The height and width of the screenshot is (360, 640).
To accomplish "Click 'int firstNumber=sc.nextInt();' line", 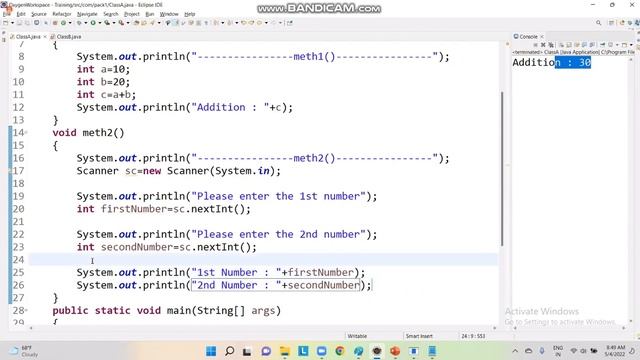I will click(164, 209).
